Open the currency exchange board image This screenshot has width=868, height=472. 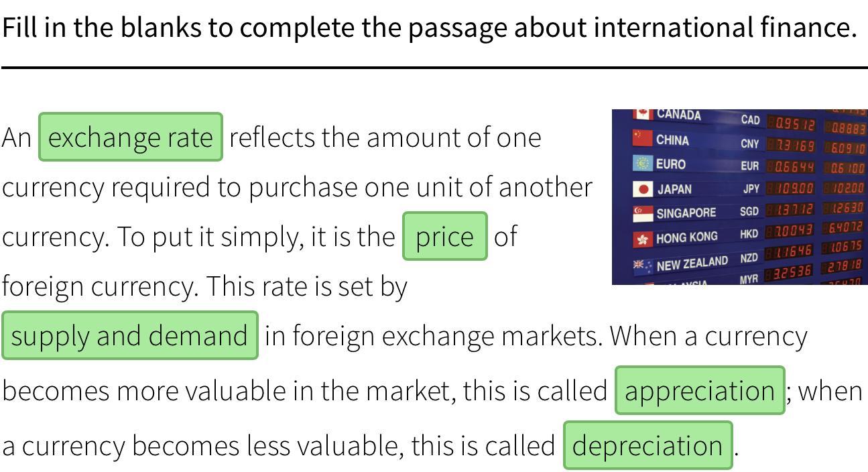740,197
